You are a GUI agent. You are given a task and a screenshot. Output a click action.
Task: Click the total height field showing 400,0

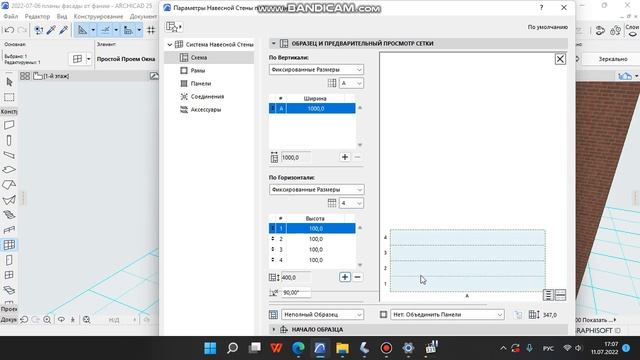click(x=296, y=278)
